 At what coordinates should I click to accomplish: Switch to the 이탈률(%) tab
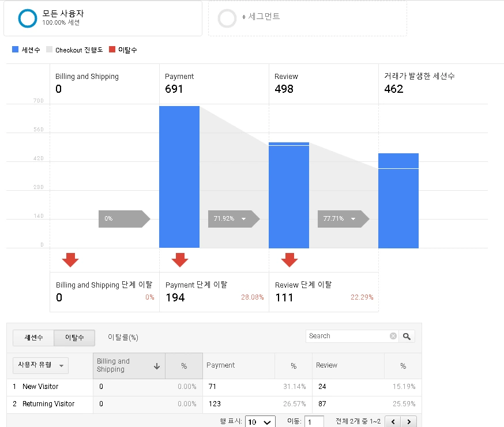click(x=123, y=337)
